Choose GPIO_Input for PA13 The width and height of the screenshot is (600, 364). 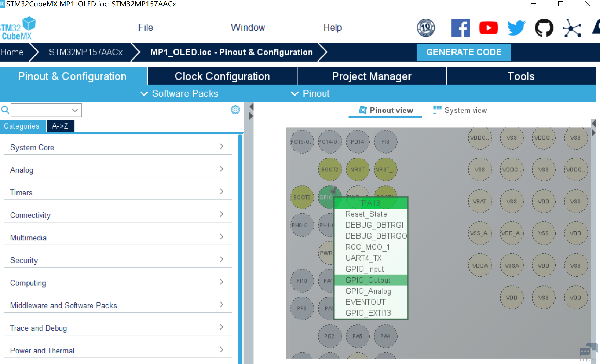tap(371, 269)
